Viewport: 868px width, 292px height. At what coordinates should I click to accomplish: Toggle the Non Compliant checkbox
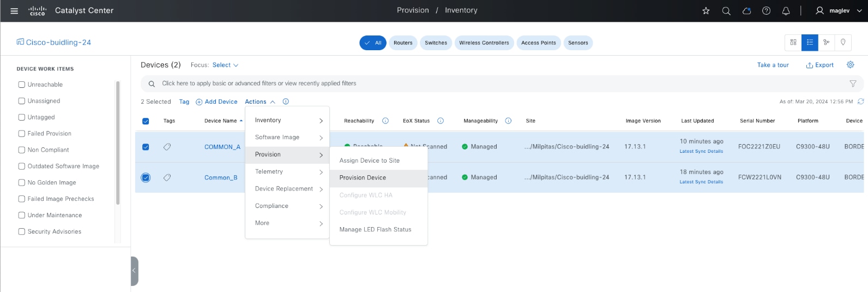point(22,150)
